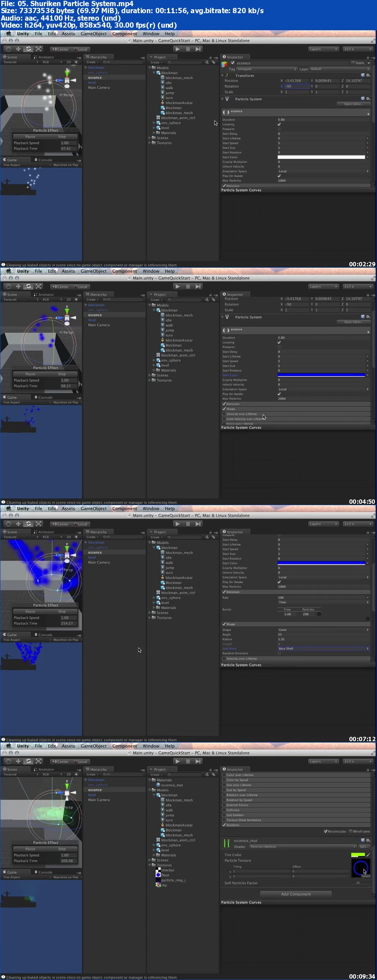Image resolution: width=377 pixels, height=980 pixels.
Task: Click the checker texture icon in Project
Action: [x=158, y=870]
